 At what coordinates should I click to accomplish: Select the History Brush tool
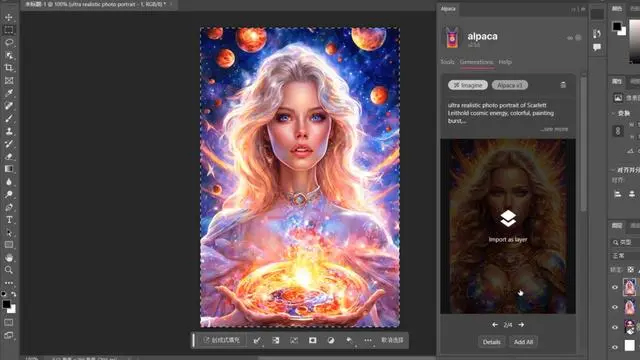pyautogui.click(x=9, y=144)
